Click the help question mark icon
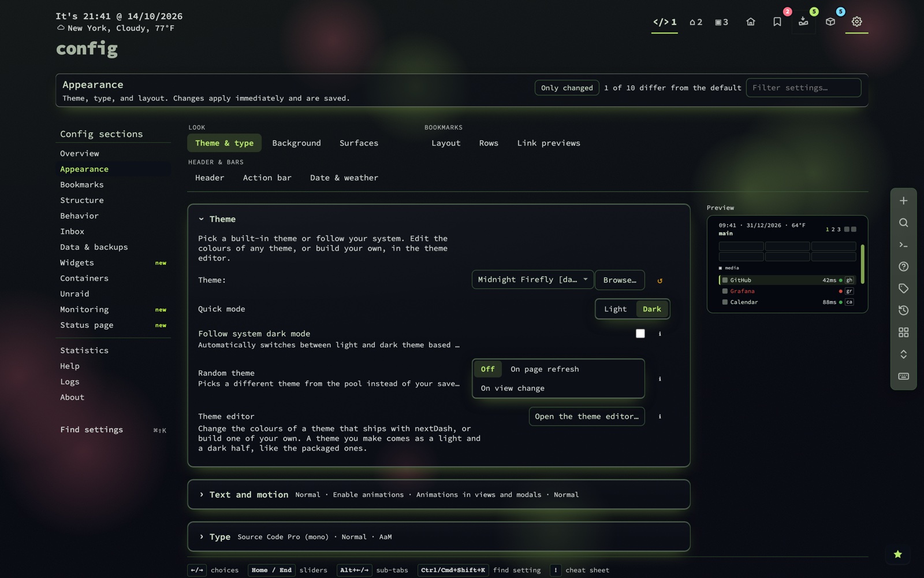Viewport: 924px width, 578px height. (903, 266)
